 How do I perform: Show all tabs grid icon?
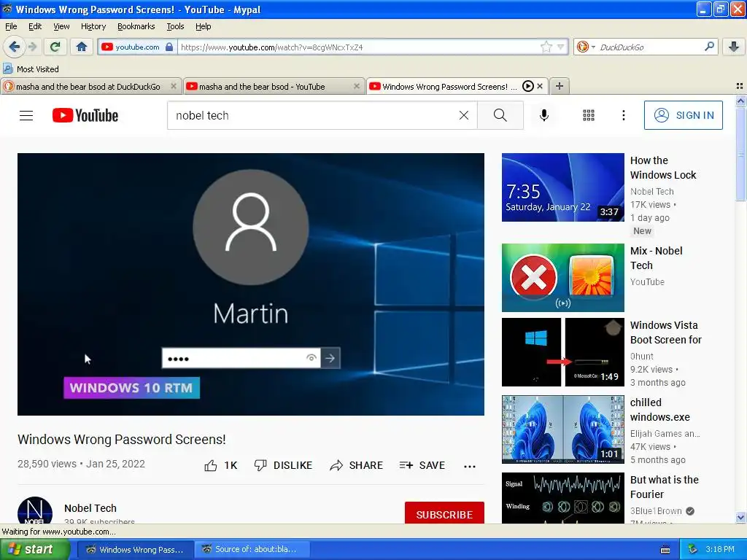[740, 86]
